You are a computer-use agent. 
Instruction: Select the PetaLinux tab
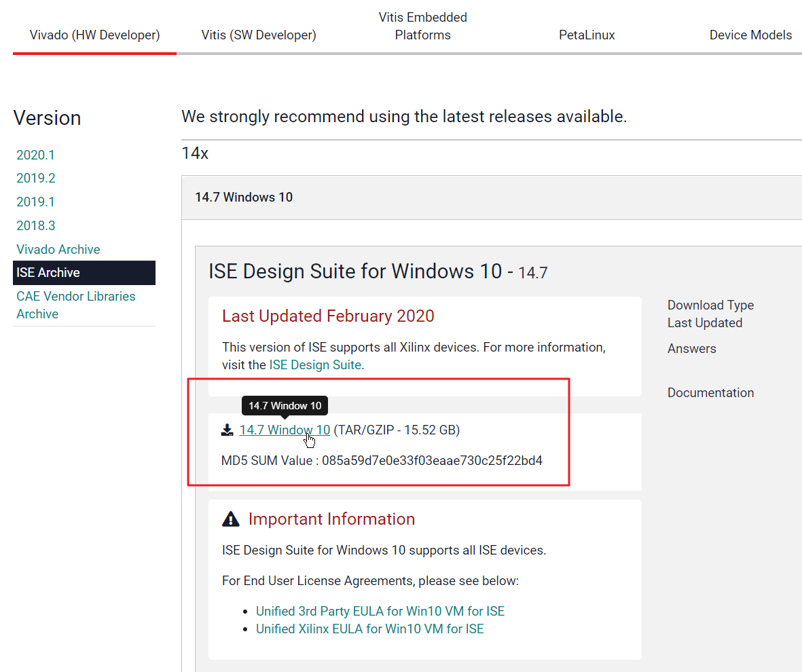coord(587,35)
